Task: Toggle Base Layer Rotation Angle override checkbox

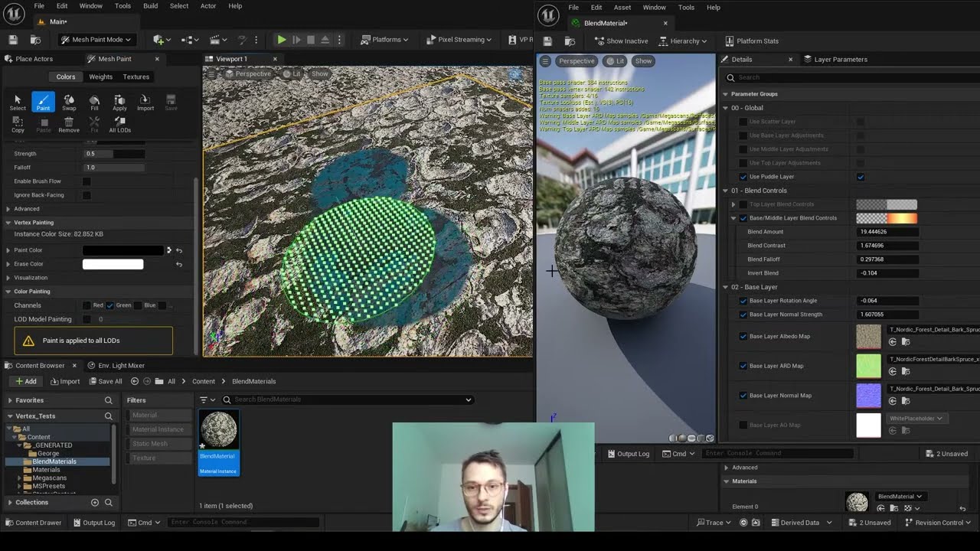Action: tap(743, 301)
